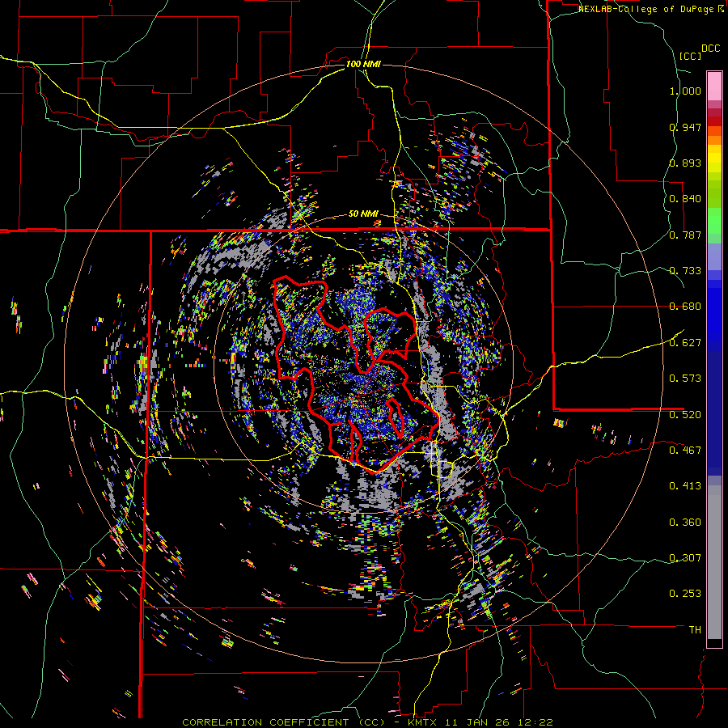This screenshot has width=728, height=728.
Task: Click the Correlation Coefficient KMTX caption
Action: [368, 722]
